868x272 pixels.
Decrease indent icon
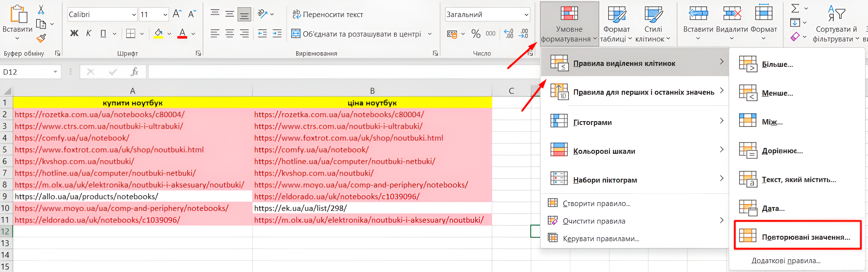(x=262, y=33)
